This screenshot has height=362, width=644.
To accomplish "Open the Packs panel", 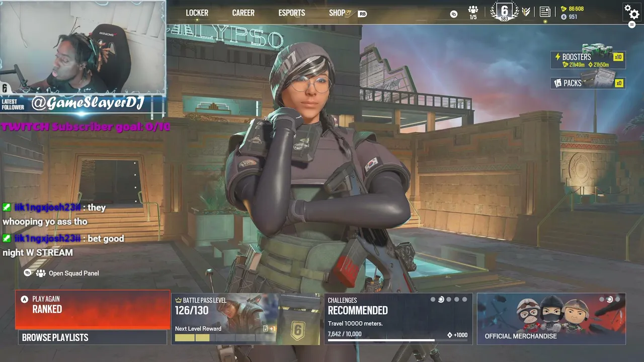I will click(x=588, y=83).
